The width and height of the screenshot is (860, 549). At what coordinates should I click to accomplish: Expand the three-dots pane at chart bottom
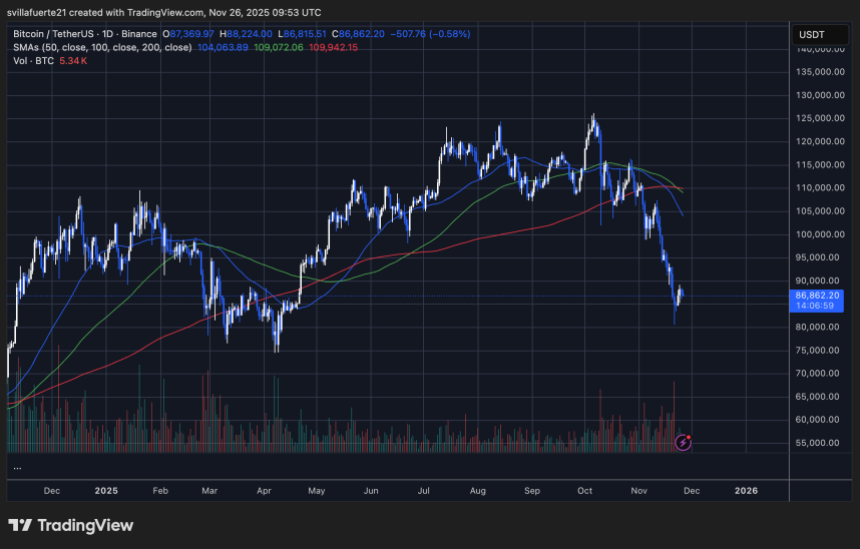click(17, 467)
